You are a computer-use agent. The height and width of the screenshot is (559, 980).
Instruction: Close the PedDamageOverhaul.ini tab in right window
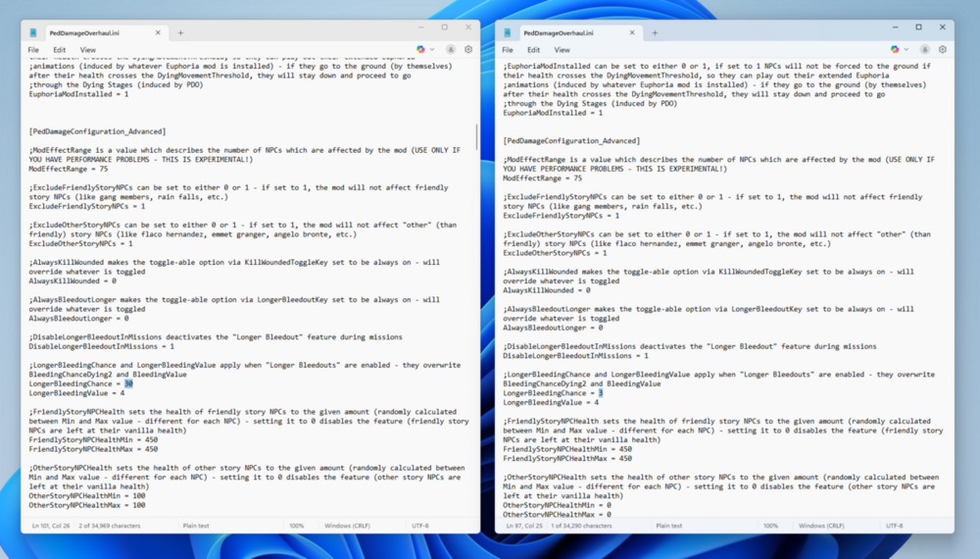coord(632,32)
